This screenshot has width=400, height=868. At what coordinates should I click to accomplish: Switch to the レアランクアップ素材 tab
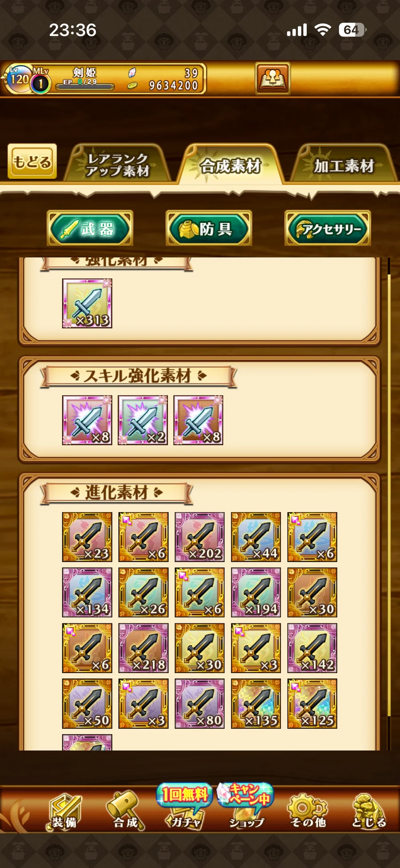[x=118, y=164]
